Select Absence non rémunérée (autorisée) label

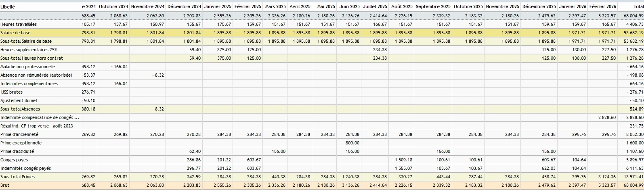tap(36, 75)
